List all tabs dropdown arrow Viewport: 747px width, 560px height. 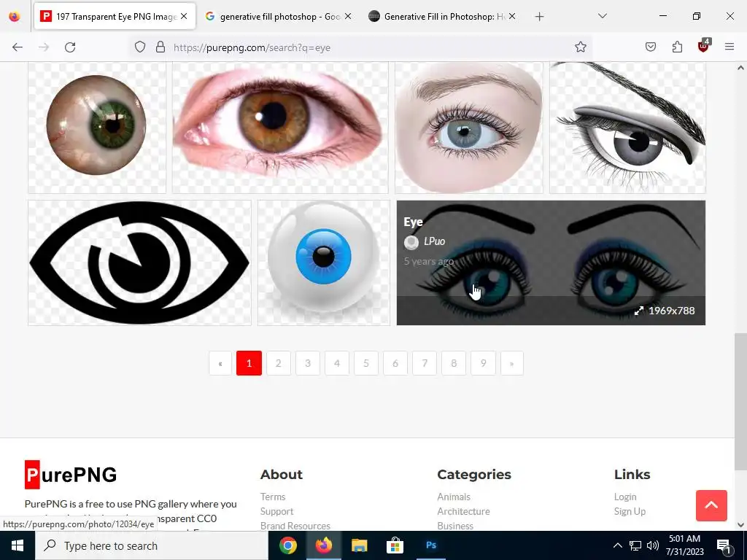[x=602, y=16]
